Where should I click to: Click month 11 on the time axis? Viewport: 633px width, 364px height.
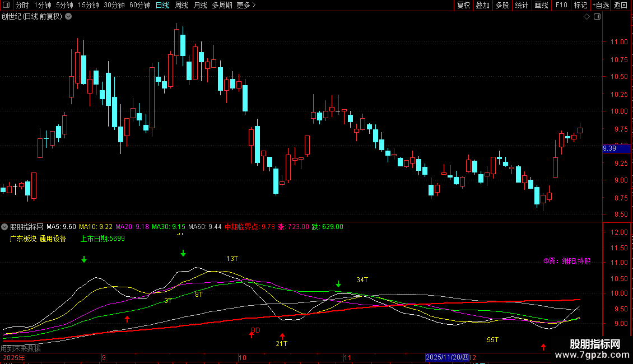[x=347, y=357]
